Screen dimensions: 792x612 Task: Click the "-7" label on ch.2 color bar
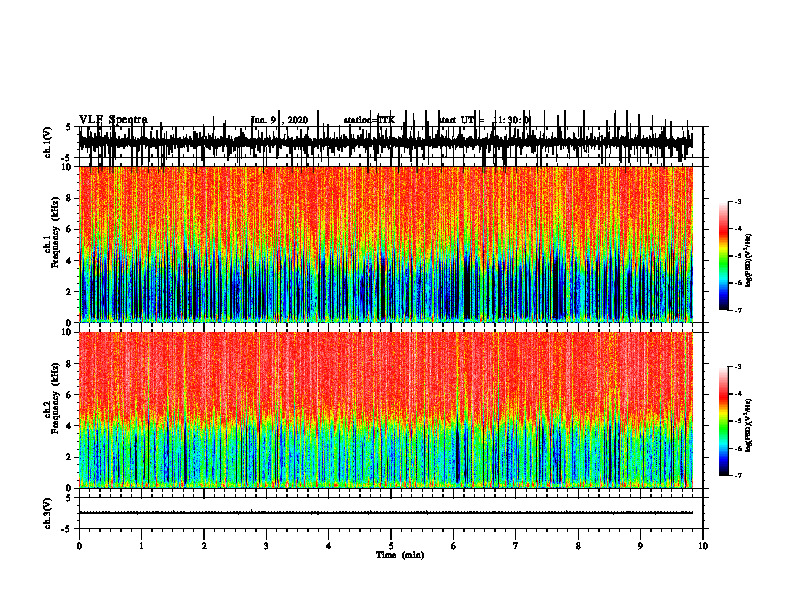(x=738, y=475)
